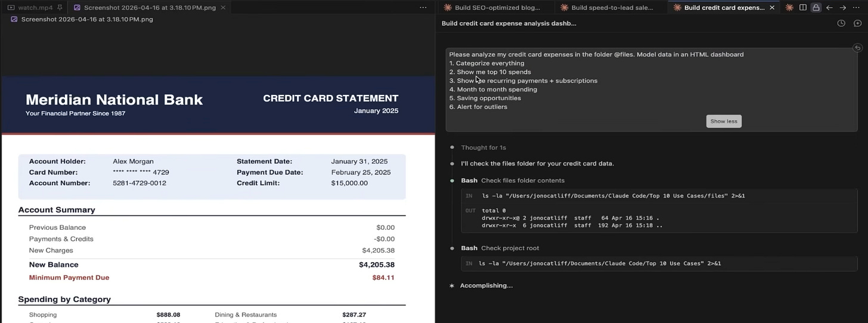Click the 'Show less' button

tap(724, 121)
